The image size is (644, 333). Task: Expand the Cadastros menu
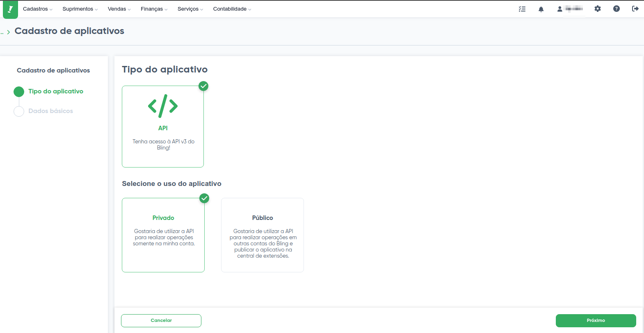[x=37, y=9]
